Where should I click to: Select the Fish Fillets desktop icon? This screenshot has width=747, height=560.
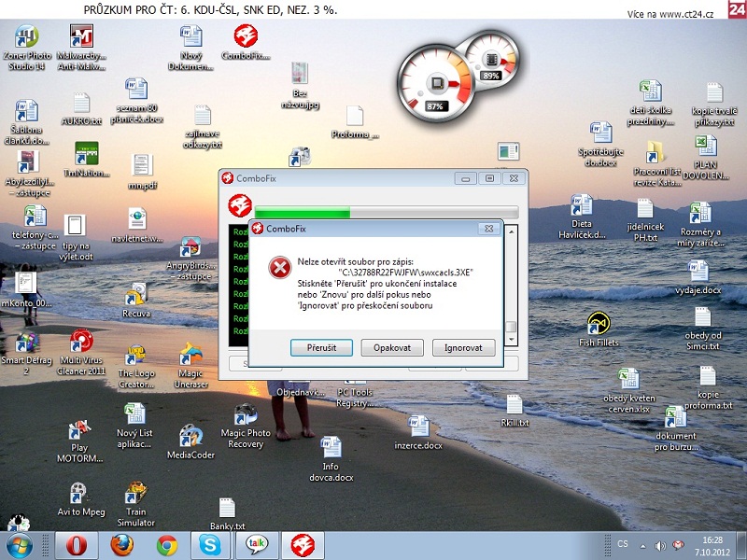pos(599,329)
